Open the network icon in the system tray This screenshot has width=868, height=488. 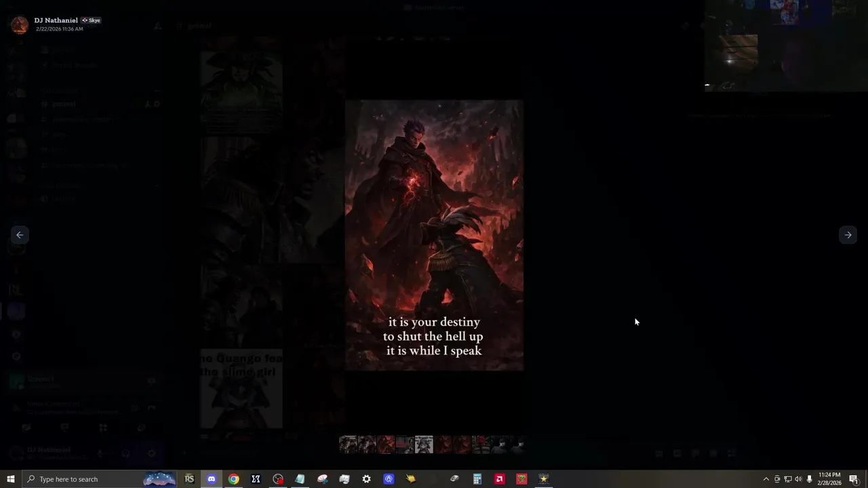[788, 479]
